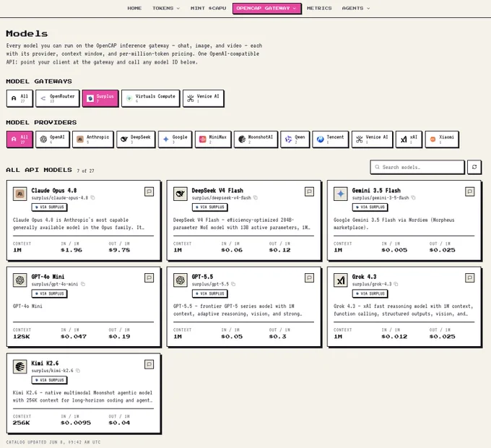Filter providers by Tencent
Image resolution: width=491 pixels, height=448 pixels.
tap(331, 139)
